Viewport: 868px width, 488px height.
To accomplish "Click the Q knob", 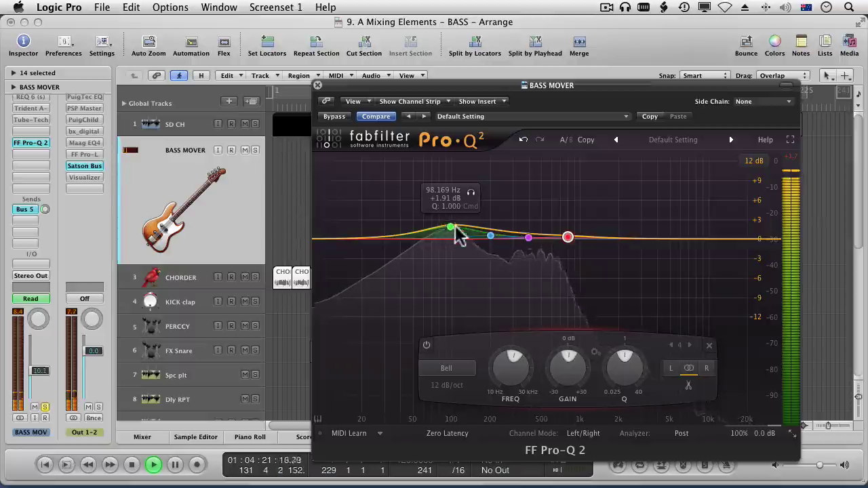I will click(x=625, y=367).
